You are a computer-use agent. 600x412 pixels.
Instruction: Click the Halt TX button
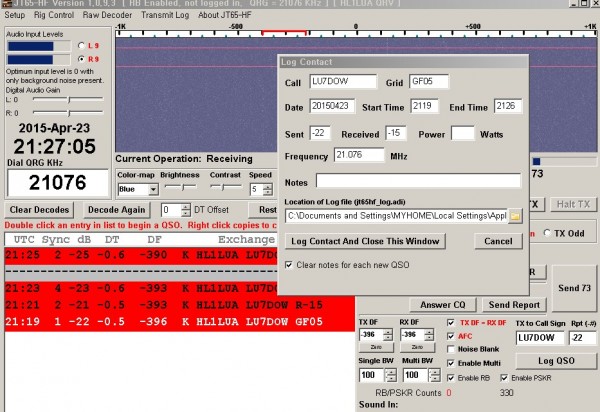click(x=573, y=204)
